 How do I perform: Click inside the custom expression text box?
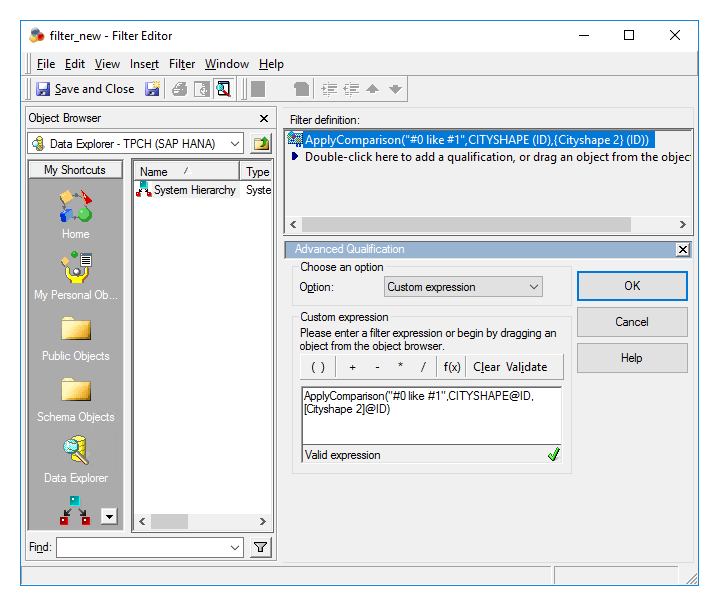tap(431, 415)
